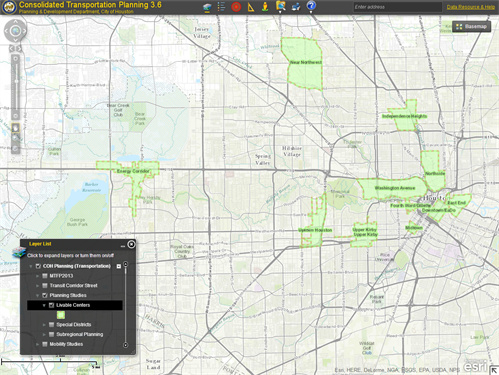Click the City of Houston seal logo

[9, 7]
